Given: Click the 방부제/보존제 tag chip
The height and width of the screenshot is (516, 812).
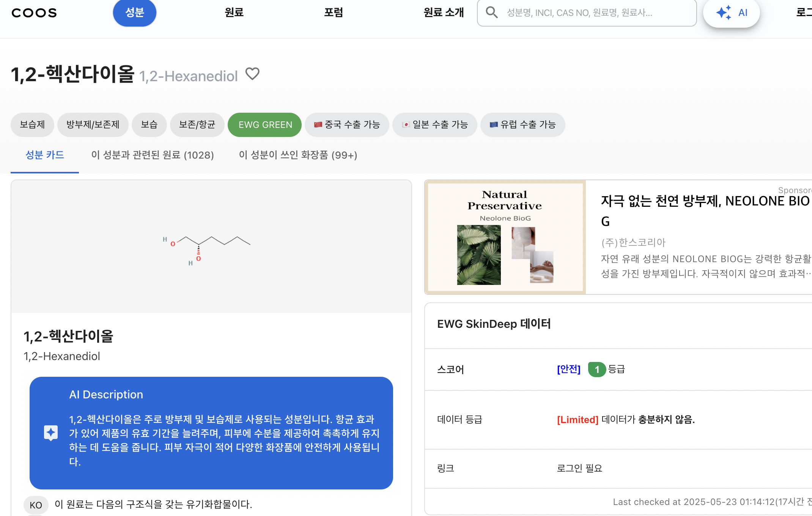Looking at the screenshot, I should point(93,125).
